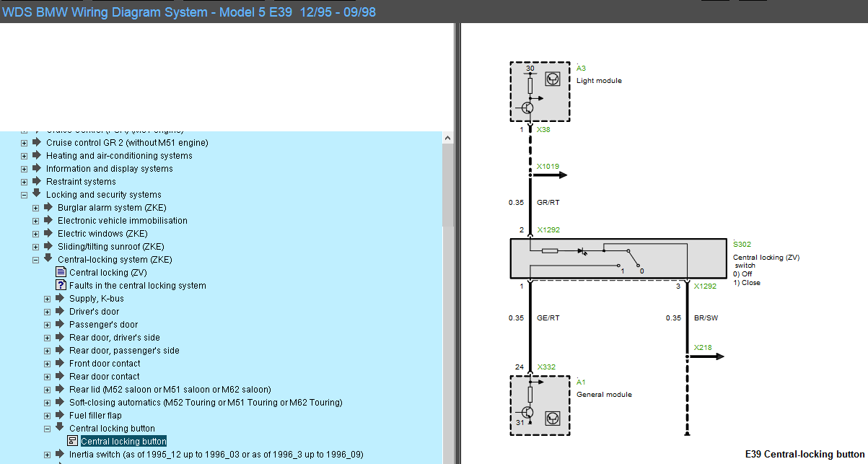Expand Rear door, passenger's side node
868x464 pixels.
[x=47, y=351]
